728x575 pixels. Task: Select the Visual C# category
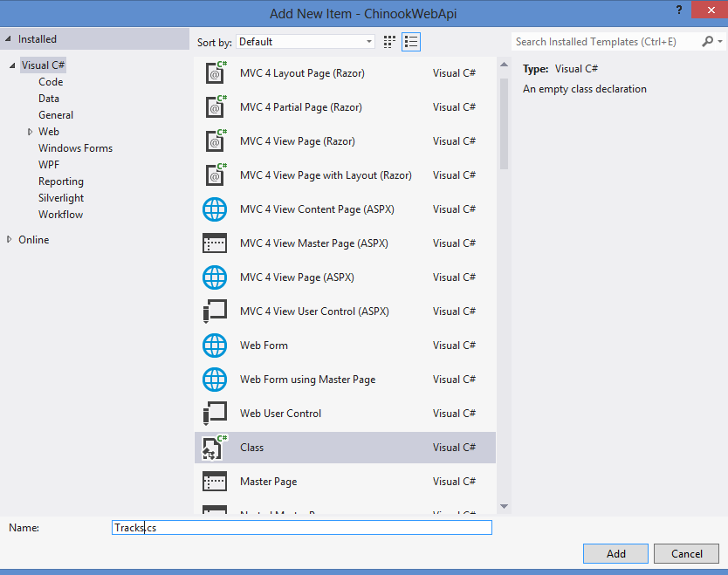pos(43,65)
